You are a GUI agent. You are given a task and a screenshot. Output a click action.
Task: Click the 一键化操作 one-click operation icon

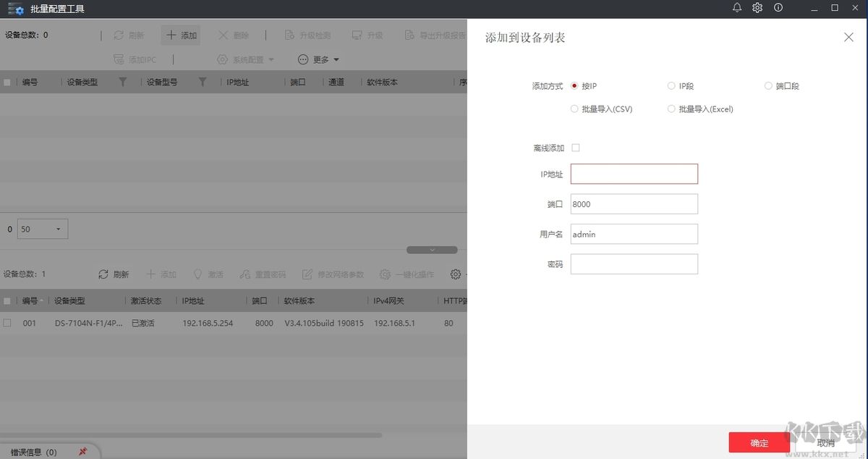407,274
